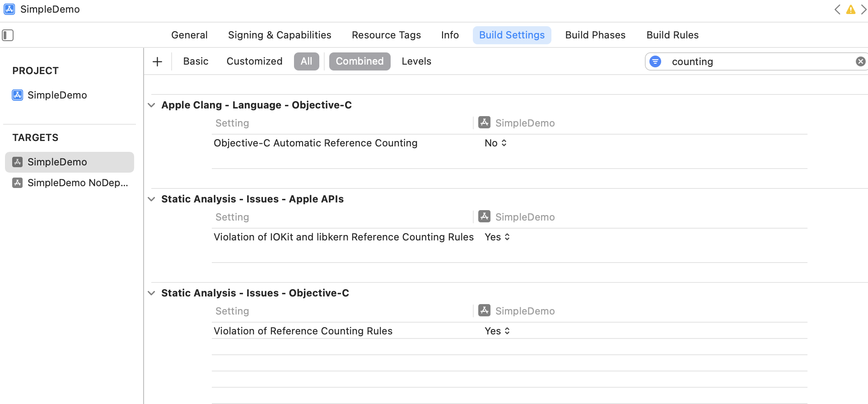Screen dimensions: 868x404
Task: Click target icon in Apple APIs column header
Action: [485, 216]
